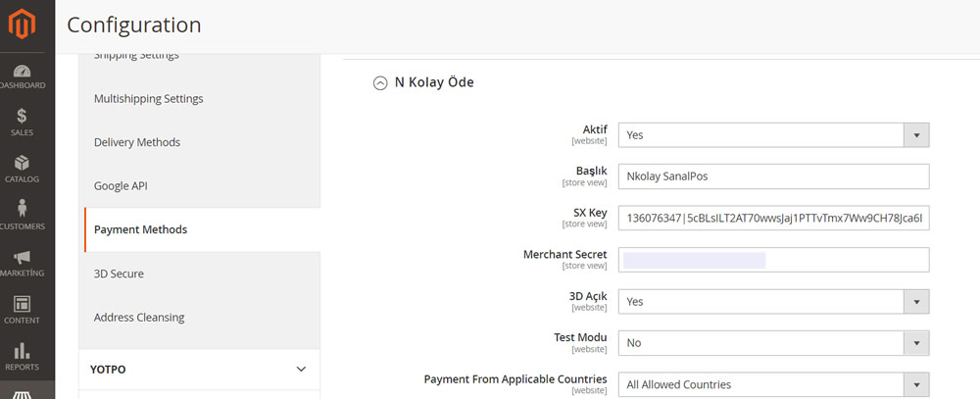980x399 pixels.
Task: Click into the Başlık text field
Action: pyautogui.click(x=773, y=176)
